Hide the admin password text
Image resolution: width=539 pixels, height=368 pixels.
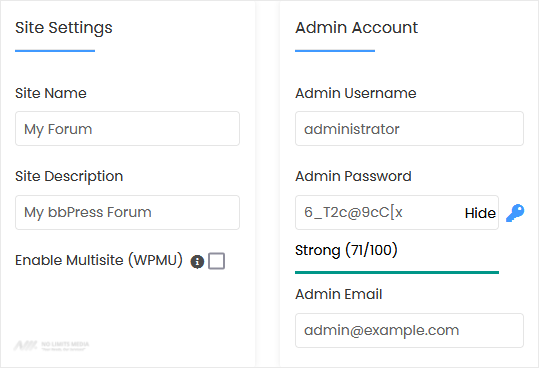click(480, 213)
